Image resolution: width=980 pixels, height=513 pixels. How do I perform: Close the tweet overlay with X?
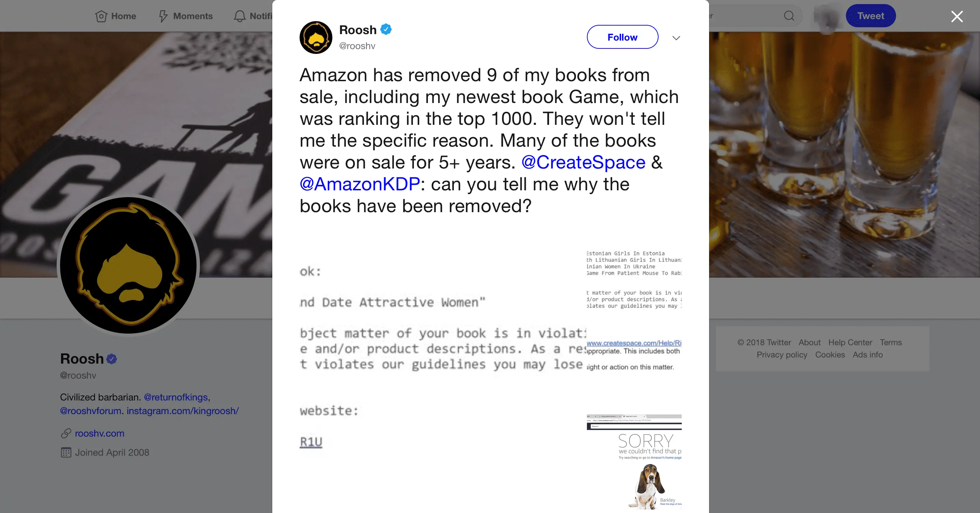point(957,16)
